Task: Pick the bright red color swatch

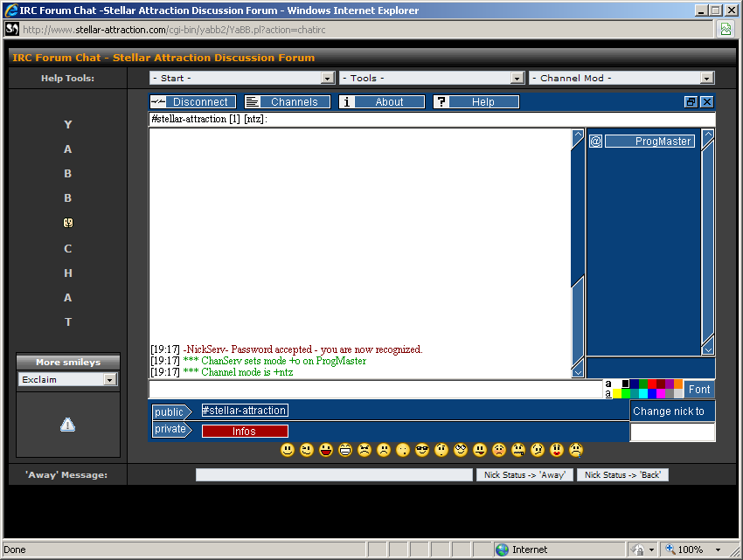Action: [x=652, y=384]
